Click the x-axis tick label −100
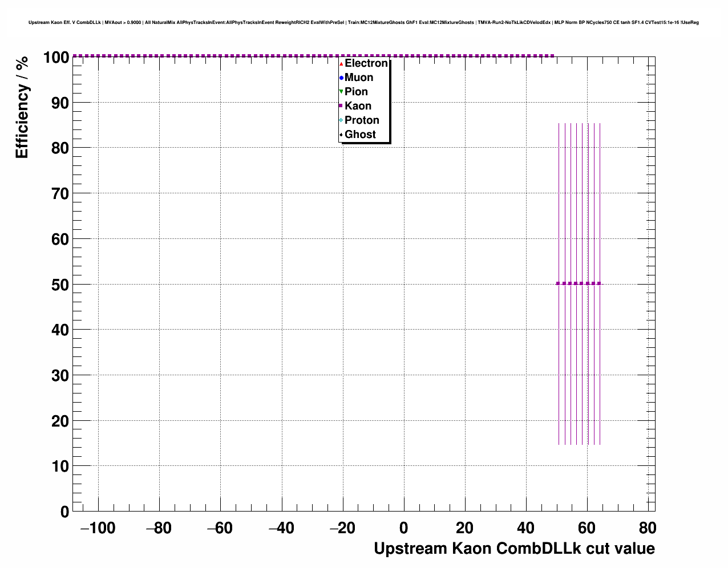 (x=98, y=528)
